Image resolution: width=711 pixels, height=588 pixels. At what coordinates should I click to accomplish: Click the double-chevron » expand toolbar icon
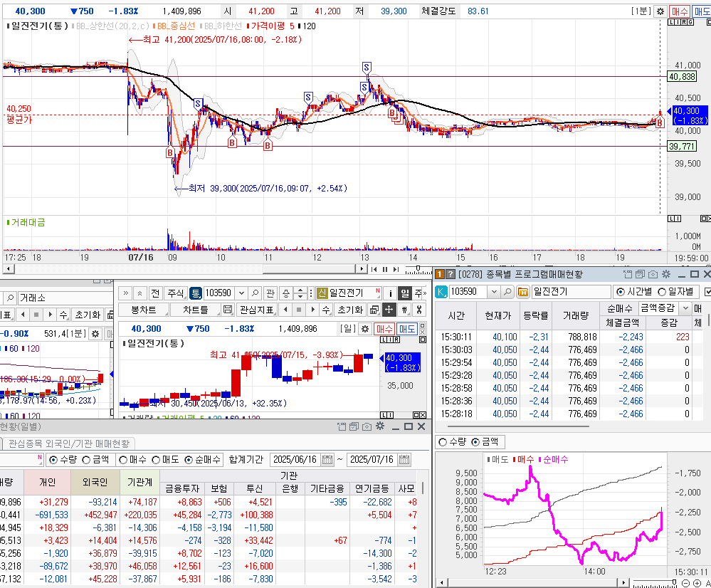pyautogui.click(x=125, y=293)
